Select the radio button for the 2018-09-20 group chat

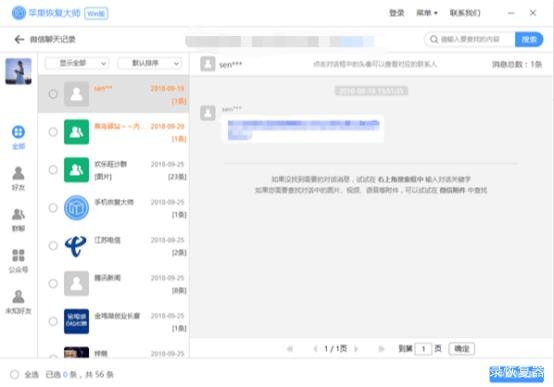point(53,132)
